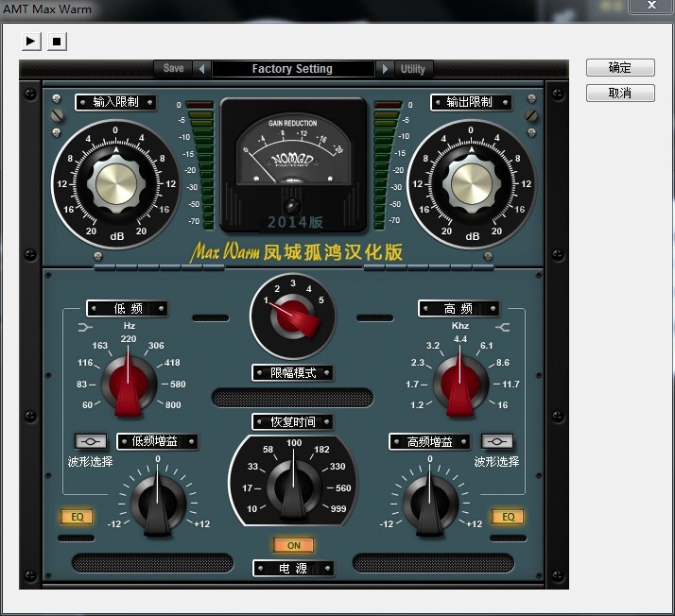Click mode position 5 on selector

tap(321, 299)
